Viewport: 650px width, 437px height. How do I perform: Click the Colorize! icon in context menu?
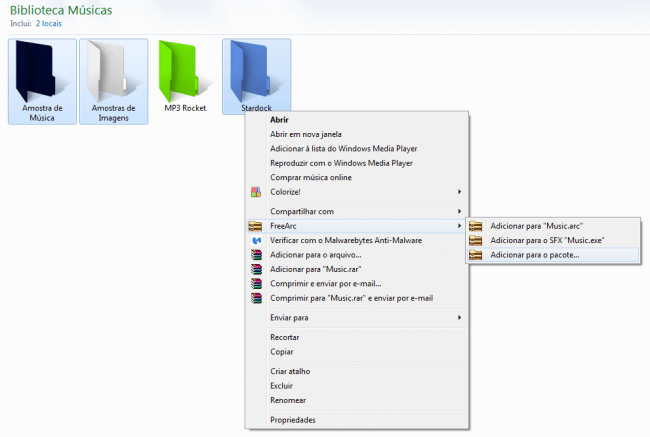(x=256, y=191)
